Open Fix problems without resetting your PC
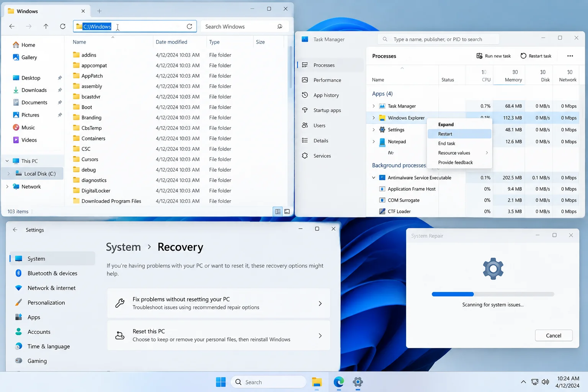The height and width of the screenshot is (392, 588). 219,303
